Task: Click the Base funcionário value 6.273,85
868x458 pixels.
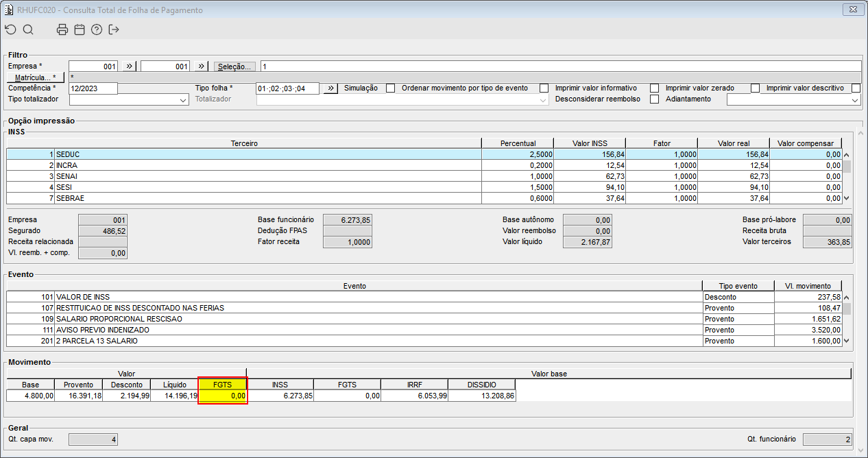Action: (x=348, y=220)
